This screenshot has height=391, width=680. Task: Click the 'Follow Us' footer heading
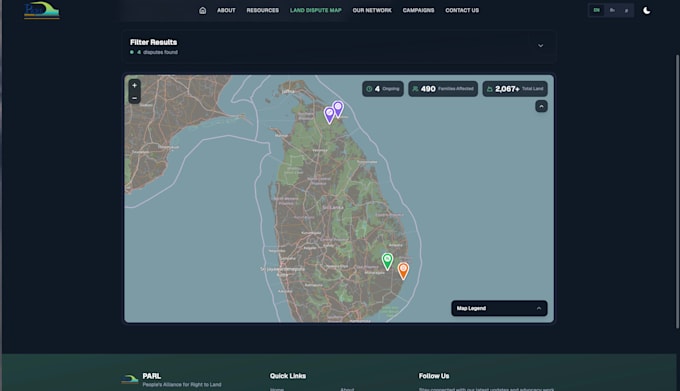coord(434,376)
